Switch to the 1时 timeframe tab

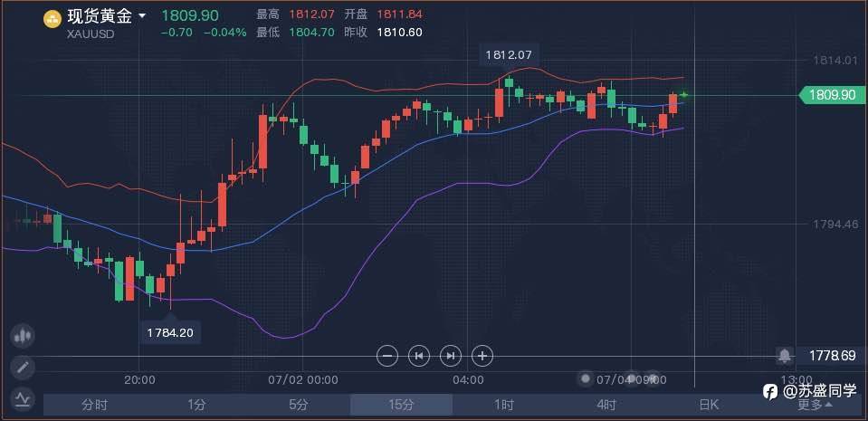click(504, 405)
